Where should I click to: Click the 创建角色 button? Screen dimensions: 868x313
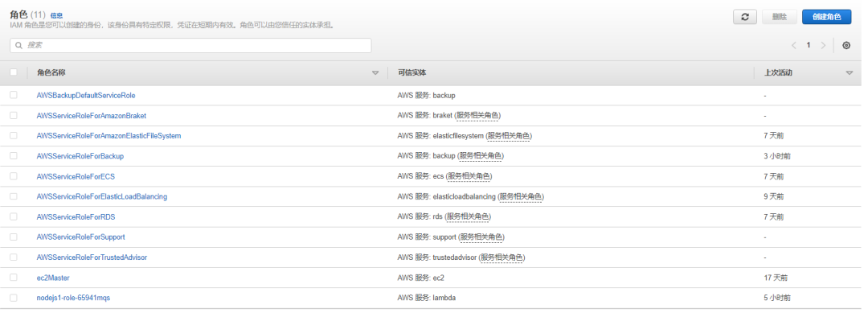(x=826, y=17)
